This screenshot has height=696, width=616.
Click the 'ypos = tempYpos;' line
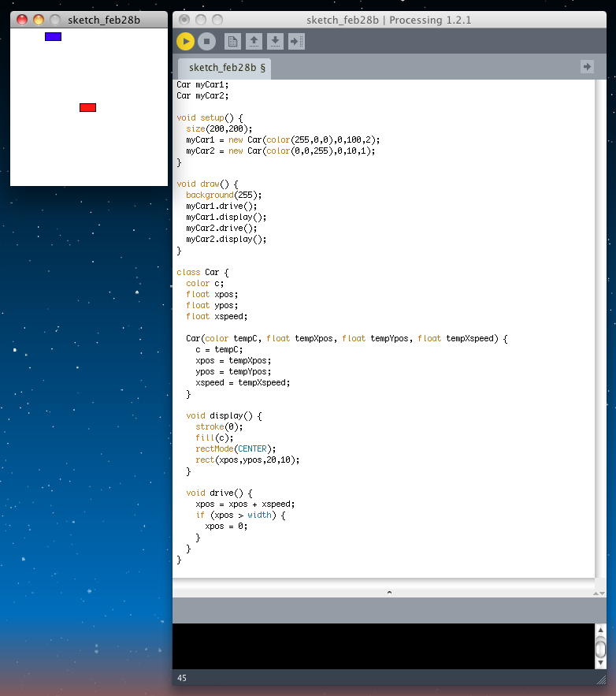(x=233, y=372)
